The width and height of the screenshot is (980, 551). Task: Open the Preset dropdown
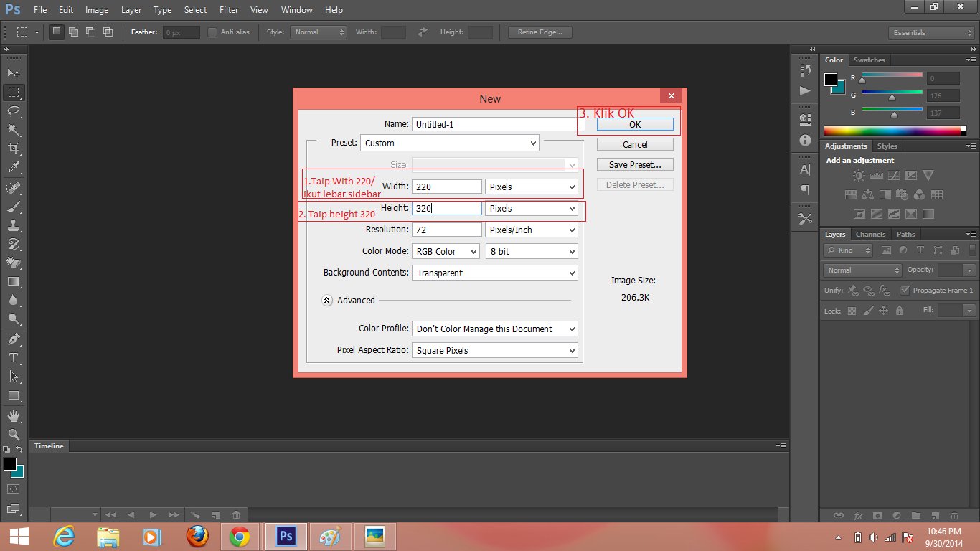(x=450, y=143)
